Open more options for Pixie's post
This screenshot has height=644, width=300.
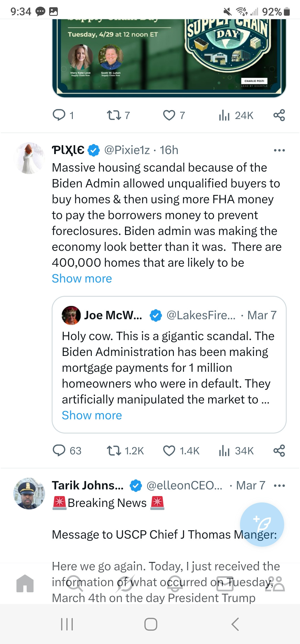(x=279, y=150)
